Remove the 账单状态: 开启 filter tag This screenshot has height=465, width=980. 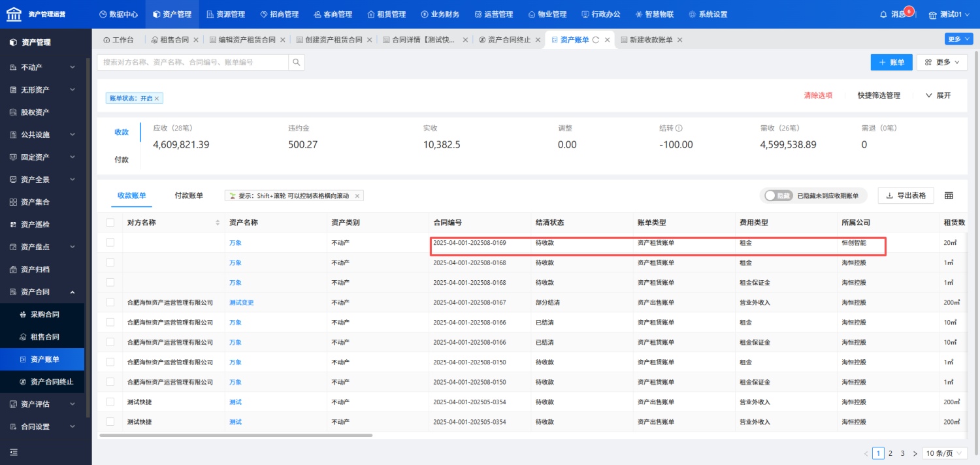(157, 98)
